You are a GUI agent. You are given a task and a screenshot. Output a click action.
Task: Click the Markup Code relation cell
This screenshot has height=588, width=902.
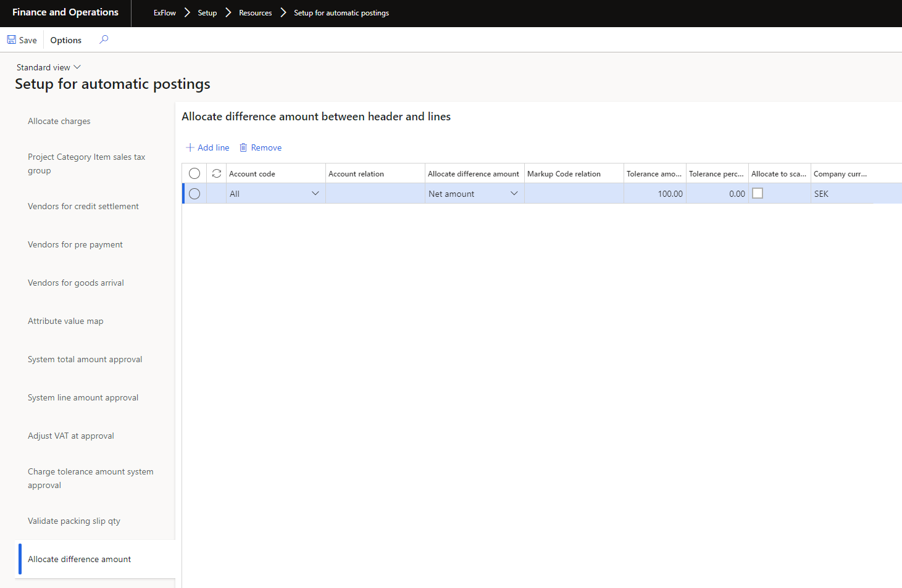(x=574, y=193)
